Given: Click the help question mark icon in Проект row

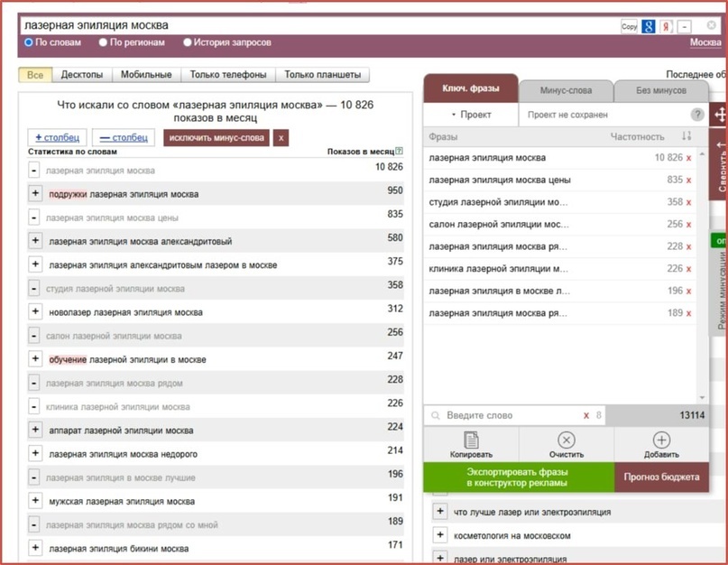Looking at the screenshot, I should pyautogui.click(x=697, y=115).
